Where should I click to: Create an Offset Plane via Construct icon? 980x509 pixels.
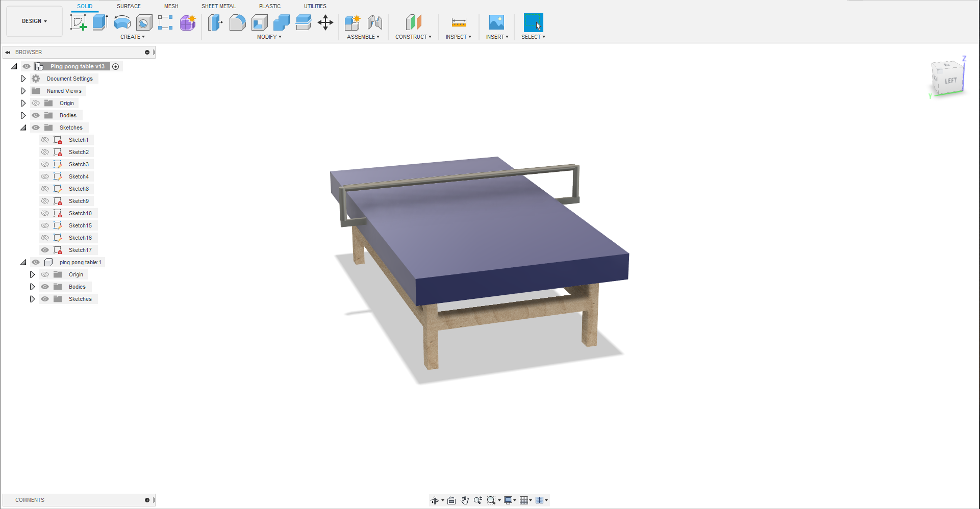413,22
